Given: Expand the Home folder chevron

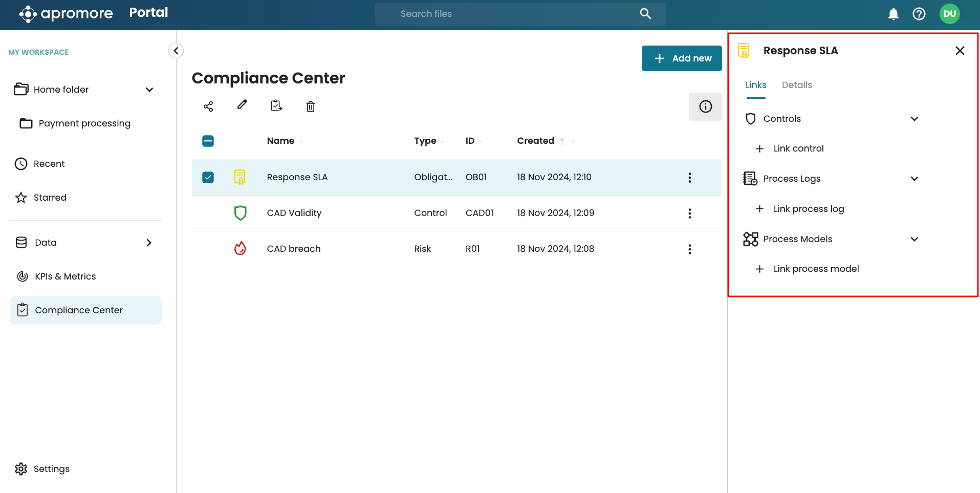Looking at the screenshot, I should tap(149, 90).
